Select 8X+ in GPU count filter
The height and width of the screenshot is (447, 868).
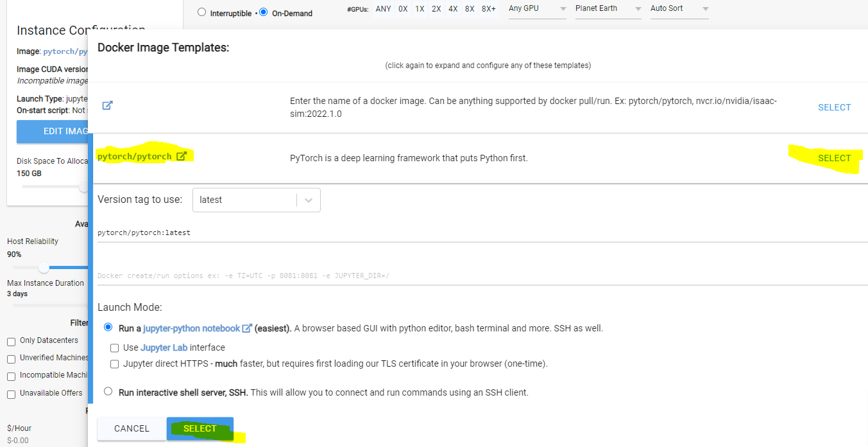pos(489,9)
